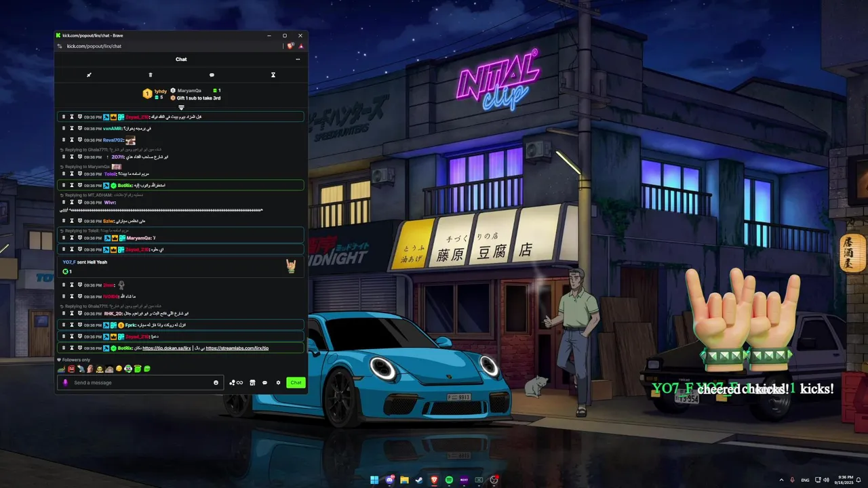Screen dimensions: 868x488
Task: Open the tip.dokan.sa/lirx link
Action: pyautogui.click(x=167, y=348)
